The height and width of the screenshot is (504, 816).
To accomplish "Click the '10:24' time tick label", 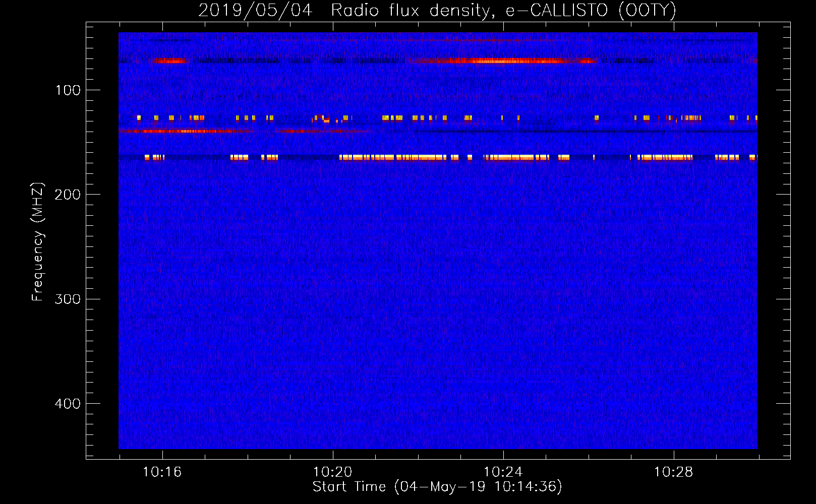I will point(503,472).
